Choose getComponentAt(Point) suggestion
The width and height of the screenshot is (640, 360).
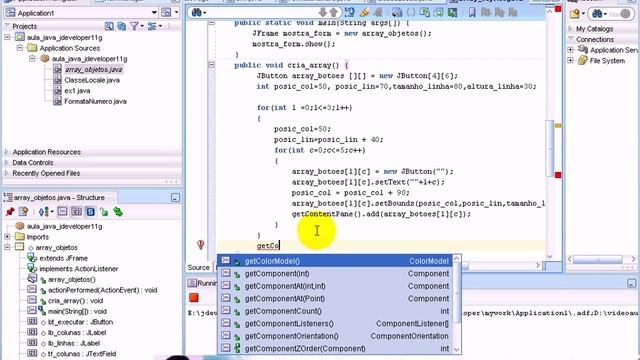click(x=335, y=298)
